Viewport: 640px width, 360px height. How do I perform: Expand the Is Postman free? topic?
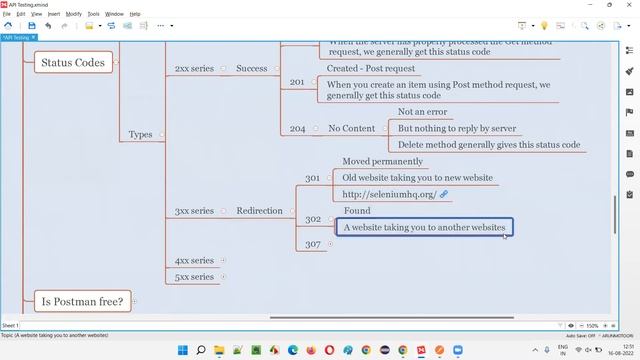pos(134,301)
